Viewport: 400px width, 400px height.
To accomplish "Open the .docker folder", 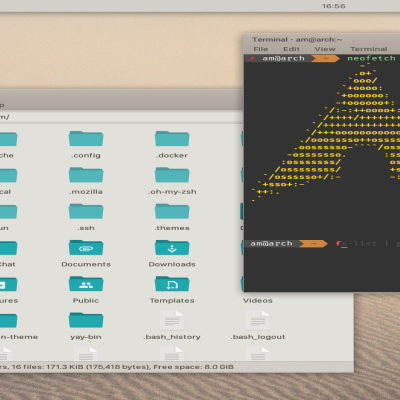I will tap(172, 139).
